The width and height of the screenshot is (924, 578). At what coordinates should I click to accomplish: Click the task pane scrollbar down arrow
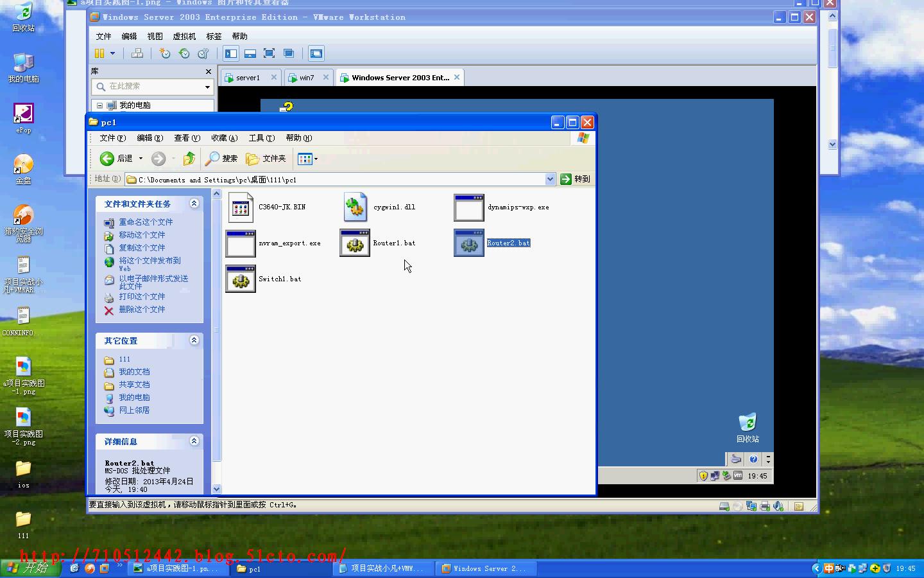point(216,489)
